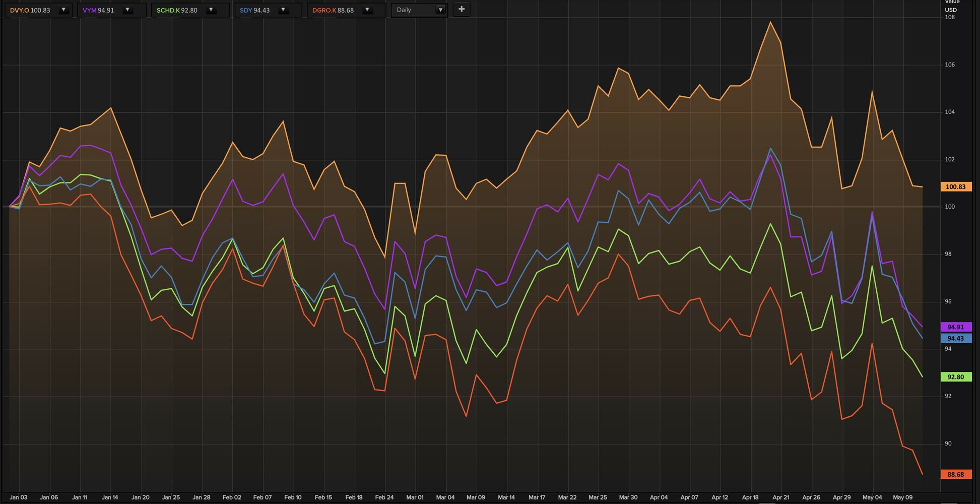Add a new series with plus icon
Viewport: 980px width, 504px height.
click(x=461, y=10)
